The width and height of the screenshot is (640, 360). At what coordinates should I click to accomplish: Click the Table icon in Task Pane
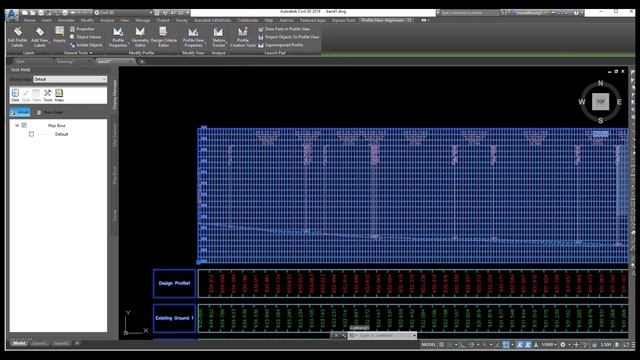pyautogui.click(x=36, y=95)
